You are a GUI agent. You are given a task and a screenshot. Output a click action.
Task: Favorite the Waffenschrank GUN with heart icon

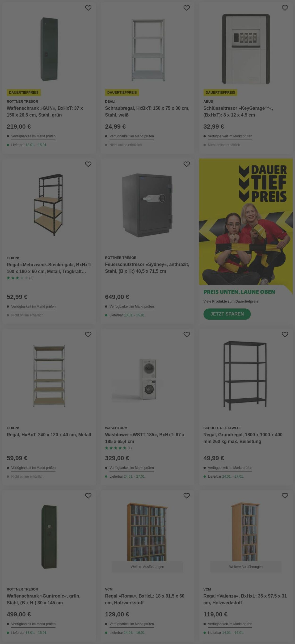(88, 8)
